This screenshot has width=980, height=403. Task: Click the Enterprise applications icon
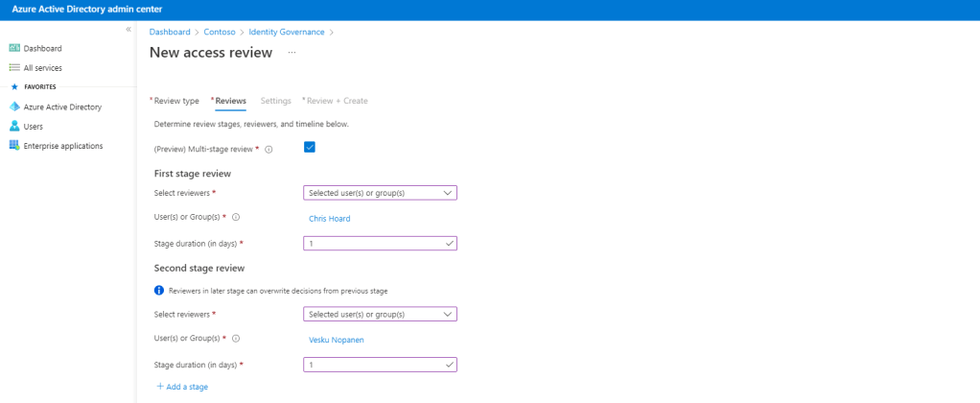pos(14,146)
